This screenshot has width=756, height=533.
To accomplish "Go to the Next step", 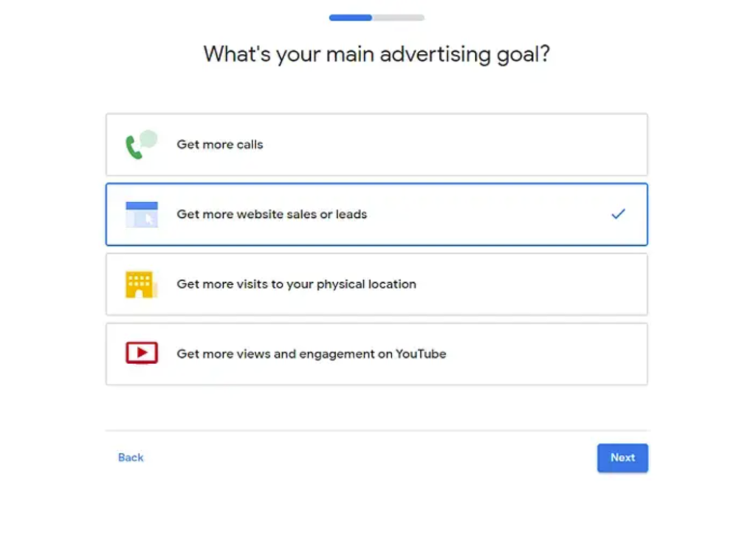I will pos(622,458).
